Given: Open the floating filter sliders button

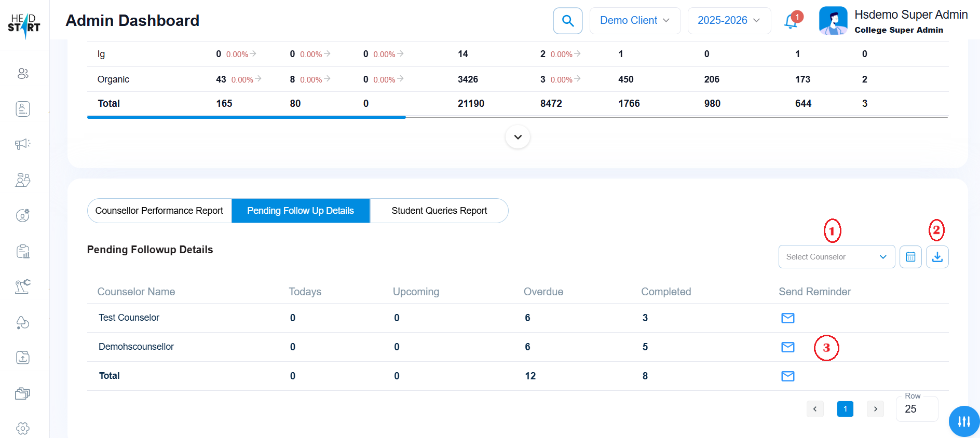Looking at the screenshot, I should 964,421.
